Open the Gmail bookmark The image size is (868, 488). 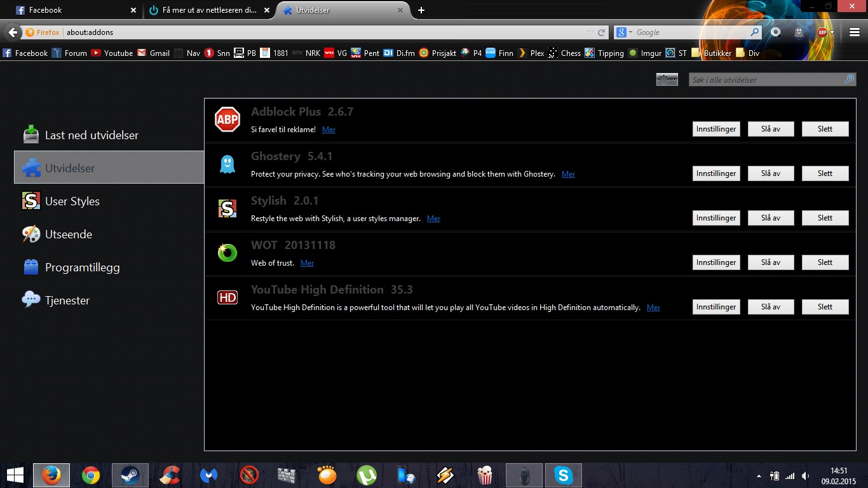[153, 53]
